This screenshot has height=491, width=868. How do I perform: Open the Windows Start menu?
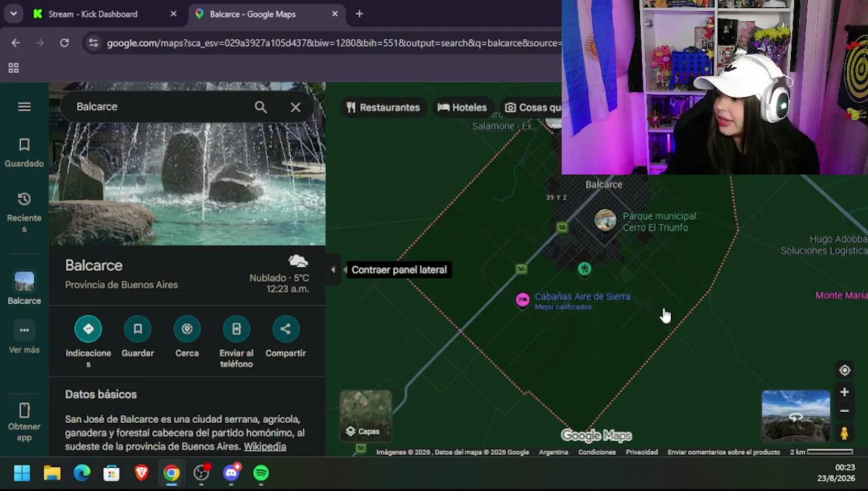pos(22,473)
